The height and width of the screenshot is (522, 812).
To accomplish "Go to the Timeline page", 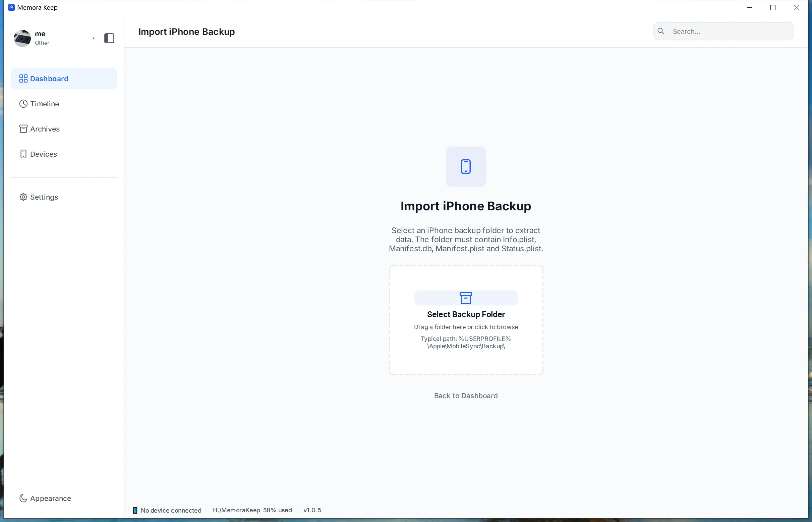I will [x=64, y=104].
